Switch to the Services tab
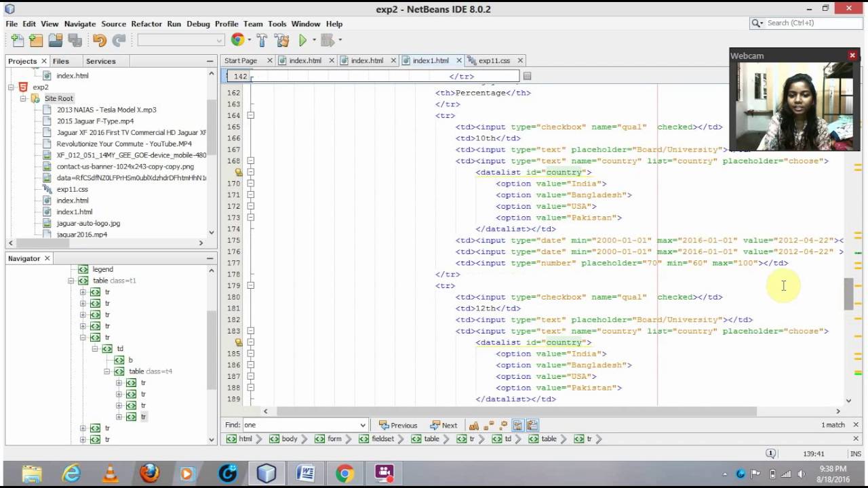 click(x=100, y=61)
